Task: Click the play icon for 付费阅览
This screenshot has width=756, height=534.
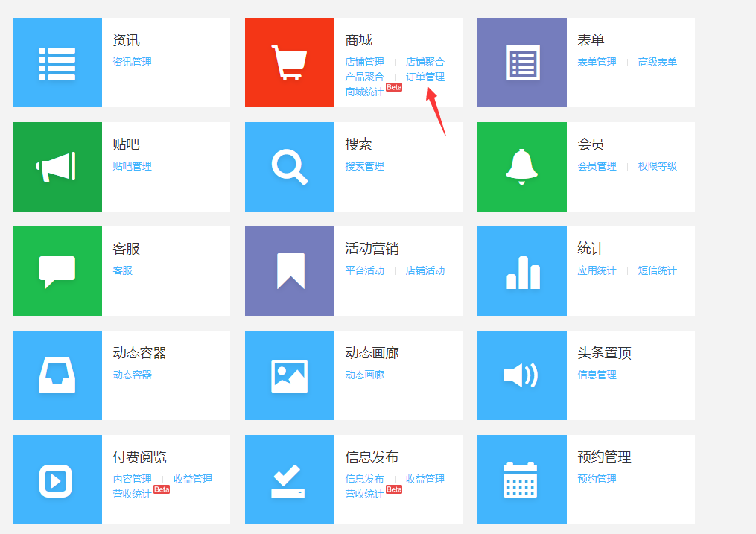Action: point(57,480)
